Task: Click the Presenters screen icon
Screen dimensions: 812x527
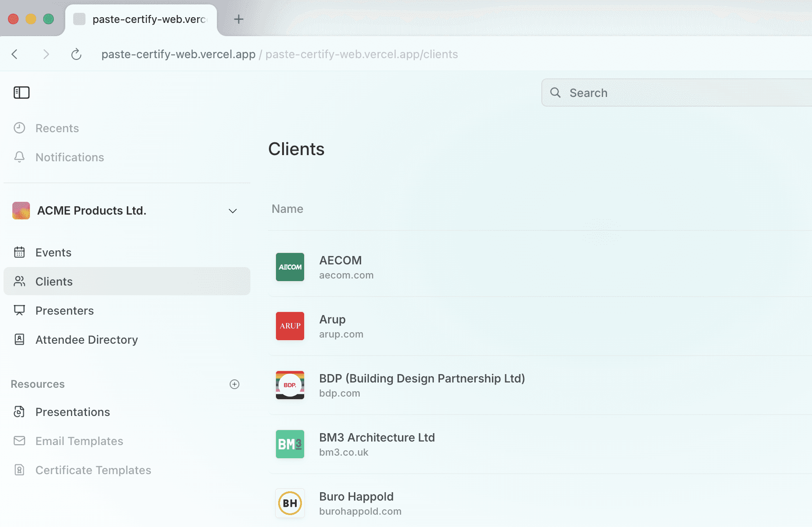Action: coord(19,310)
